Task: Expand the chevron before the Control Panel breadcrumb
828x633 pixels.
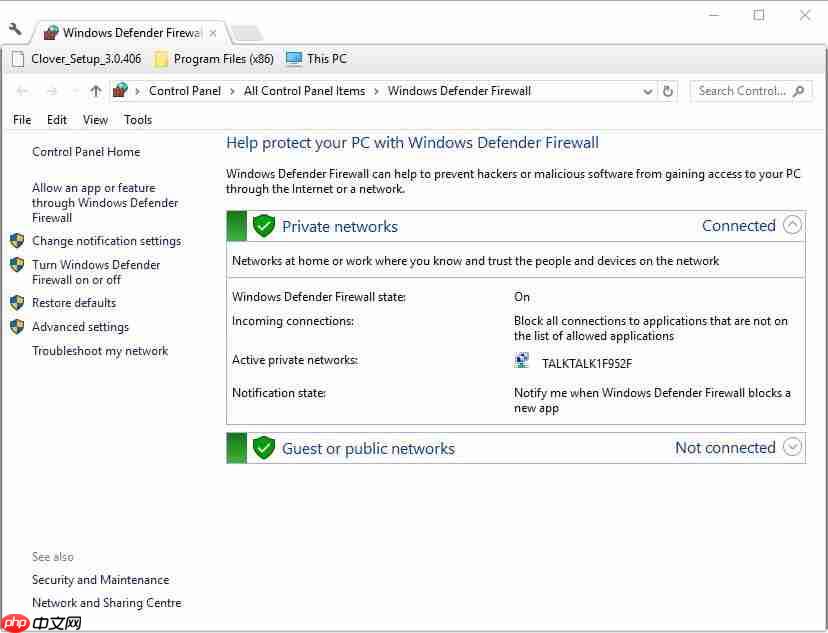Action: 137,91
